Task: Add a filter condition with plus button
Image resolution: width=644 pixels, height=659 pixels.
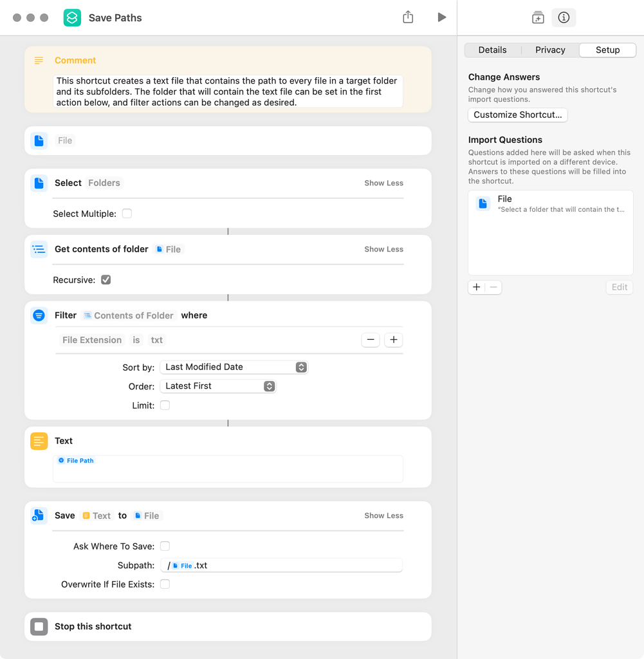Action: [393, 340]
